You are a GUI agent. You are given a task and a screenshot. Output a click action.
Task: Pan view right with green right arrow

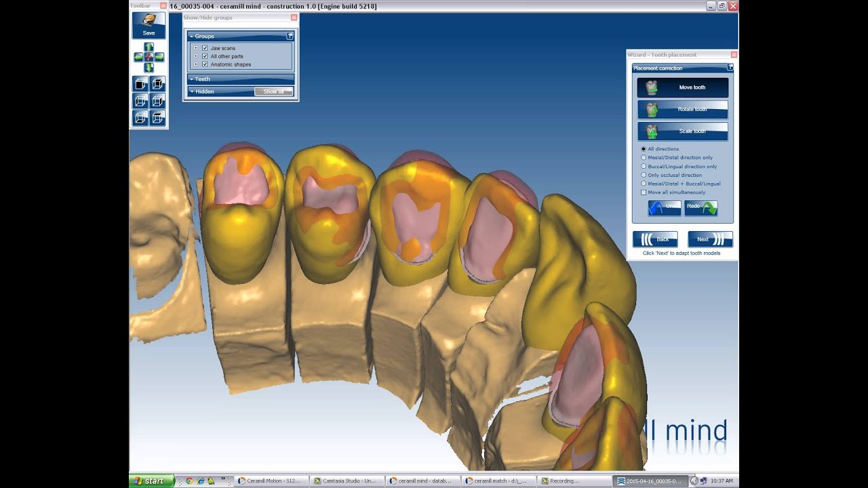pos(159,57)
